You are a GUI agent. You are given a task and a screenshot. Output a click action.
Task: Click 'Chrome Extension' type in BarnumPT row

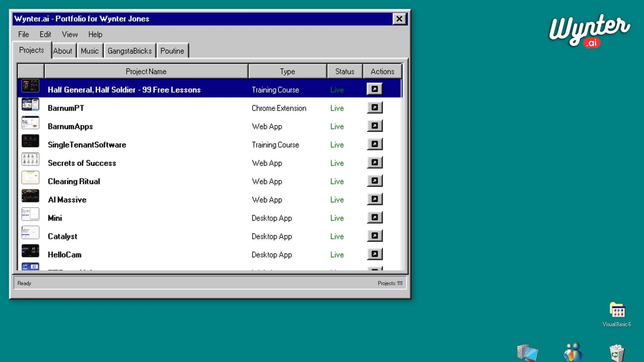[279, 108]
